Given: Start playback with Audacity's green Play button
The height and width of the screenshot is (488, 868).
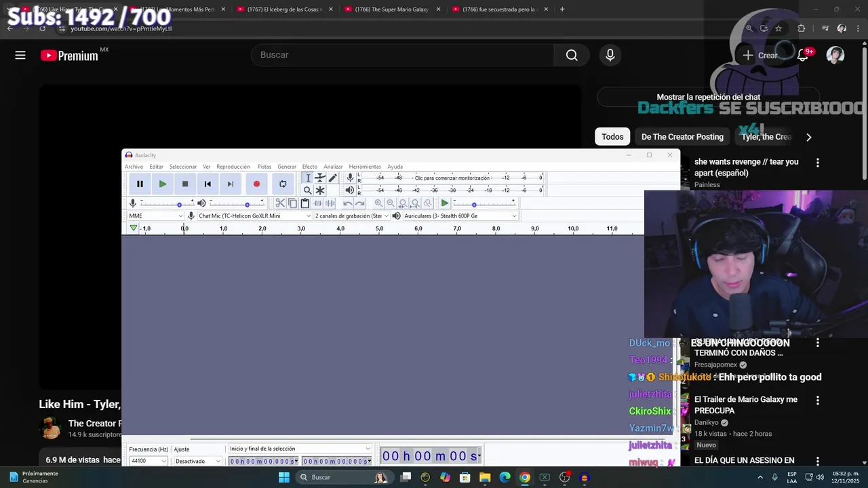Looking at the screenshot, I should click(163, 184).
